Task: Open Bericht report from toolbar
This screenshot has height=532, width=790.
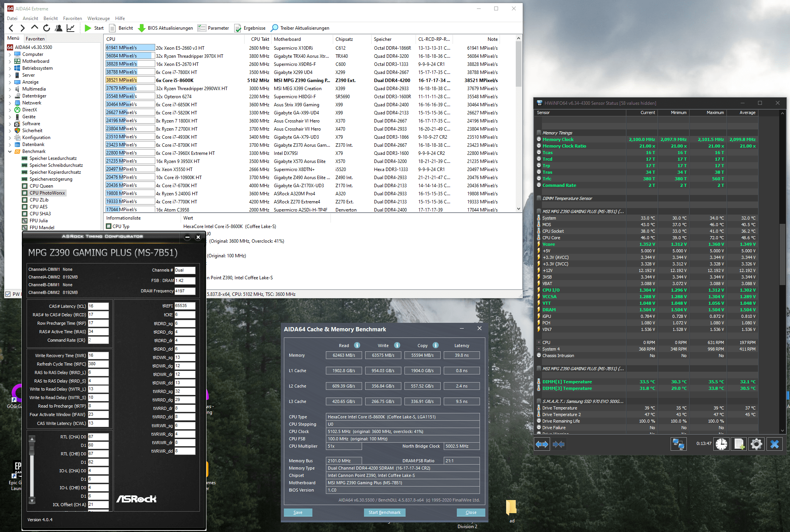Action: [x=121, y=28]
